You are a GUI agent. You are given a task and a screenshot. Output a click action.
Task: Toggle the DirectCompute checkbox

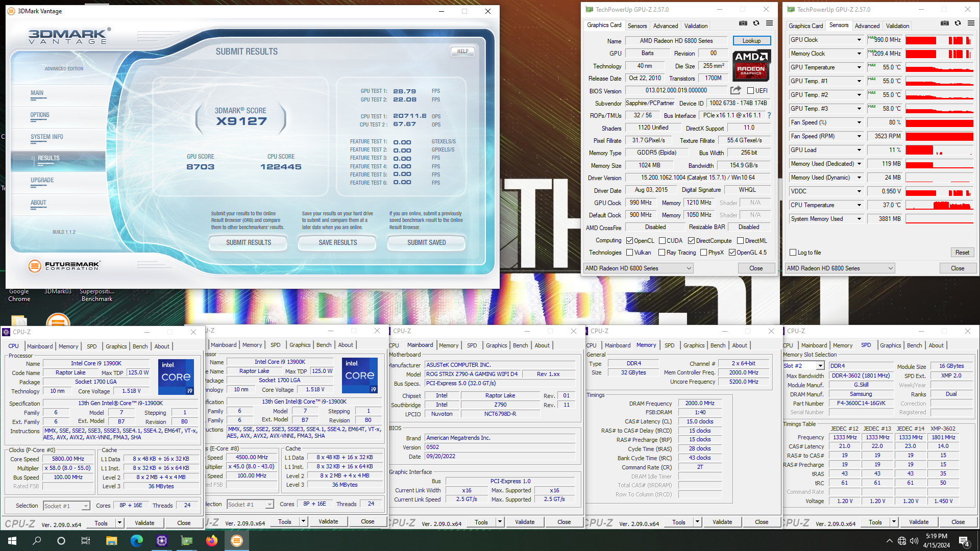click(x=691, y=241)
